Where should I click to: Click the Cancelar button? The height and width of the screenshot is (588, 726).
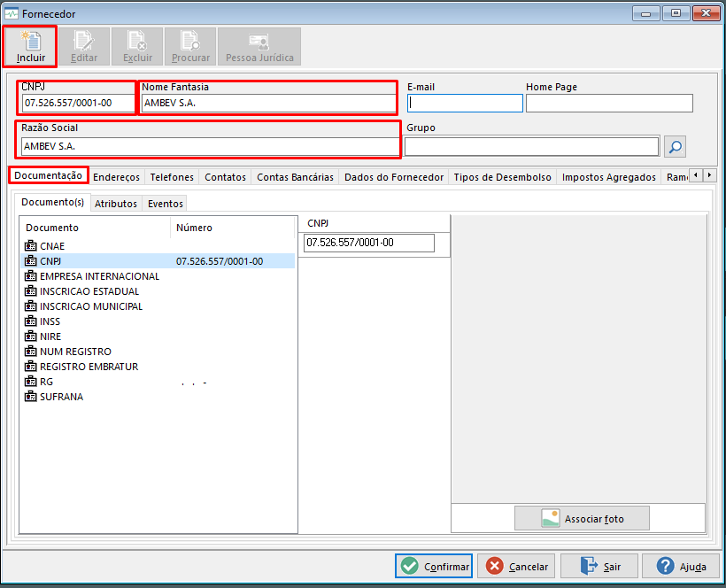[516, 566]
